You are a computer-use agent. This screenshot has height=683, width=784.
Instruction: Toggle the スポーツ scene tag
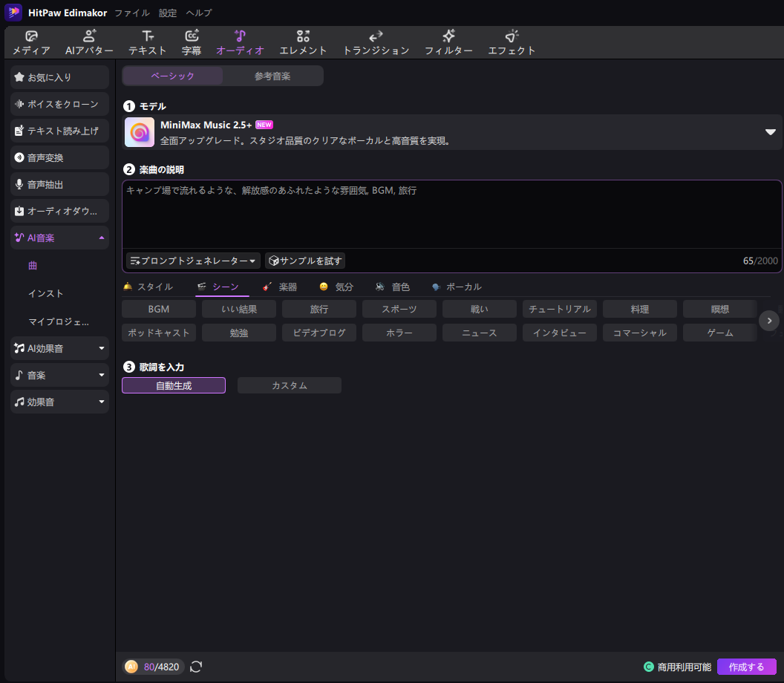pos(399,309)
